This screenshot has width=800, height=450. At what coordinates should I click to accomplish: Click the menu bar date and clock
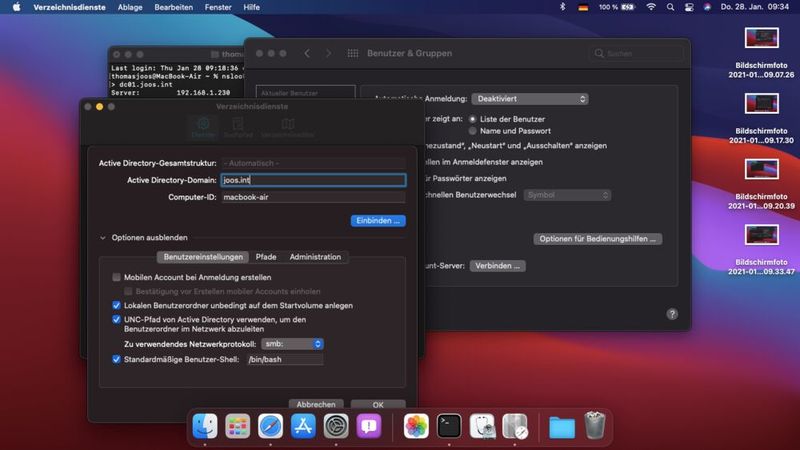[x=755, y=7]
